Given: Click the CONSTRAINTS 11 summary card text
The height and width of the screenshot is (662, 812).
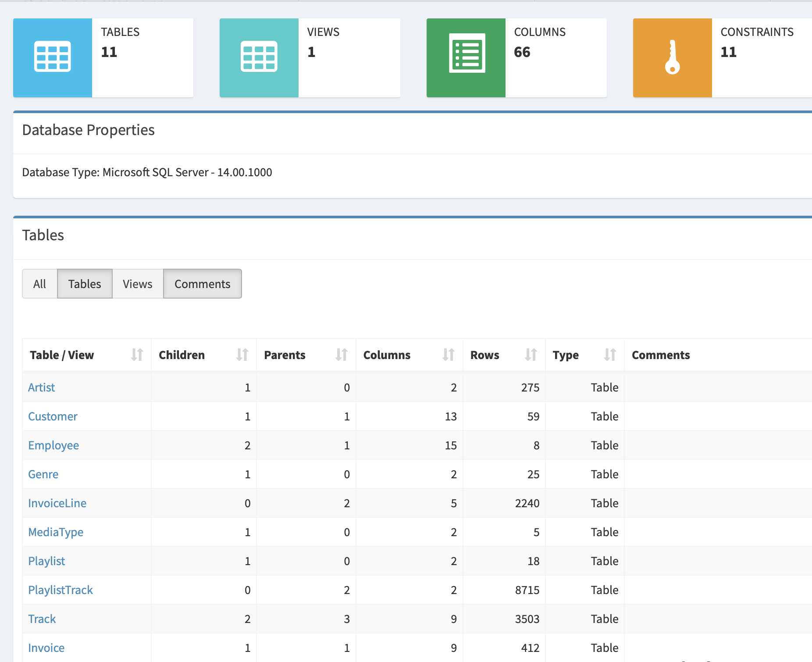Looking at the screenshot, I should pos(757,43).
